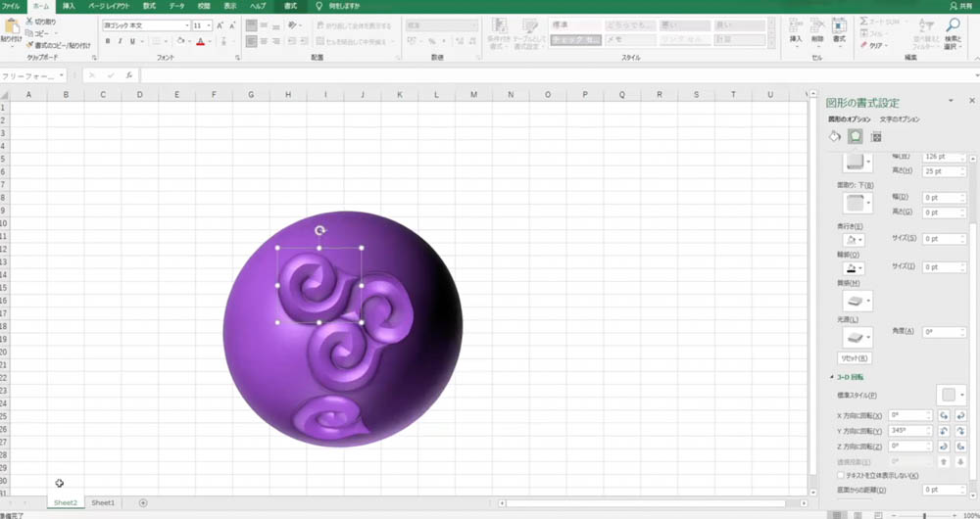The width and height of the screenshot is (980, 519).
Task: Click the rotate X left icon button
Action: (944, 415)
